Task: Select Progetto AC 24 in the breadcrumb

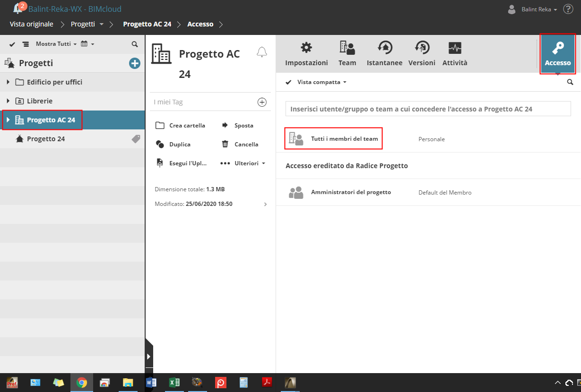Action: 147,24
